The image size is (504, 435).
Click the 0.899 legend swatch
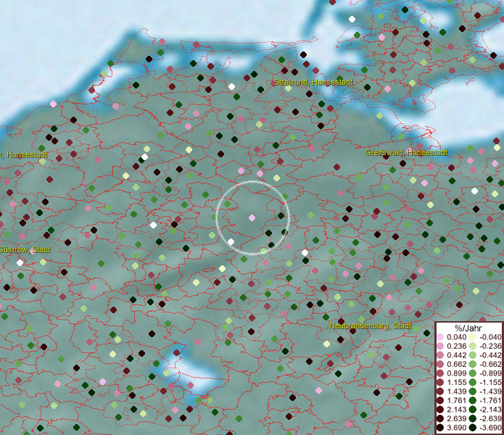tap(440, 373)
